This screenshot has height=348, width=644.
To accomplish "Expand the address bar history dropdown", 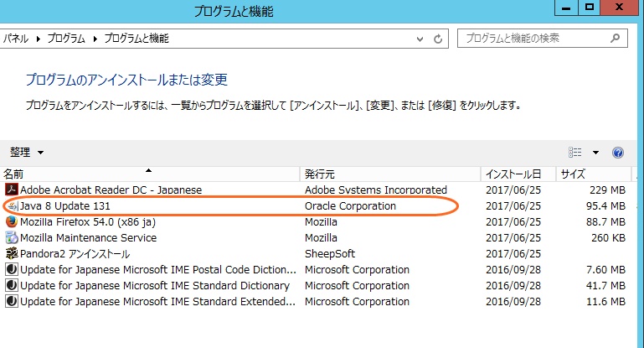I will click(420, 39).
